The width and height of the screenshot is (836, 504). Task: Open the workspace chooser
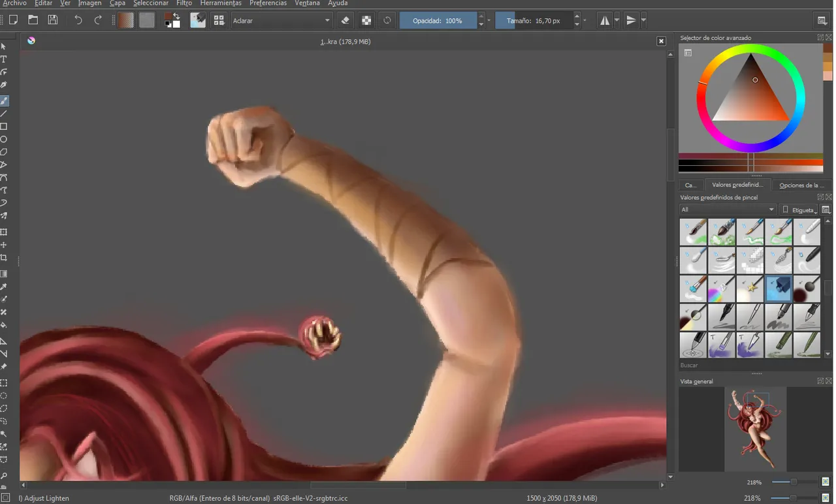[x=822, y=21]
